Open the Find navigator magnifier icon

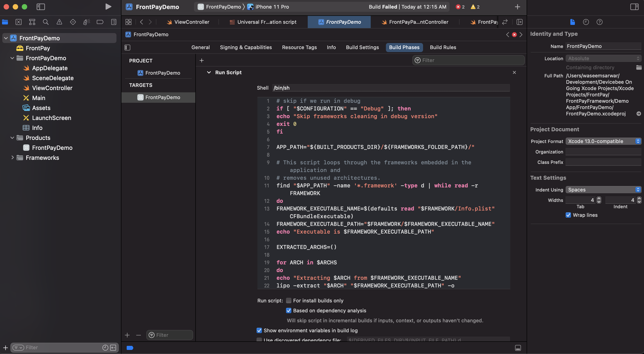(x=46, y=22)
